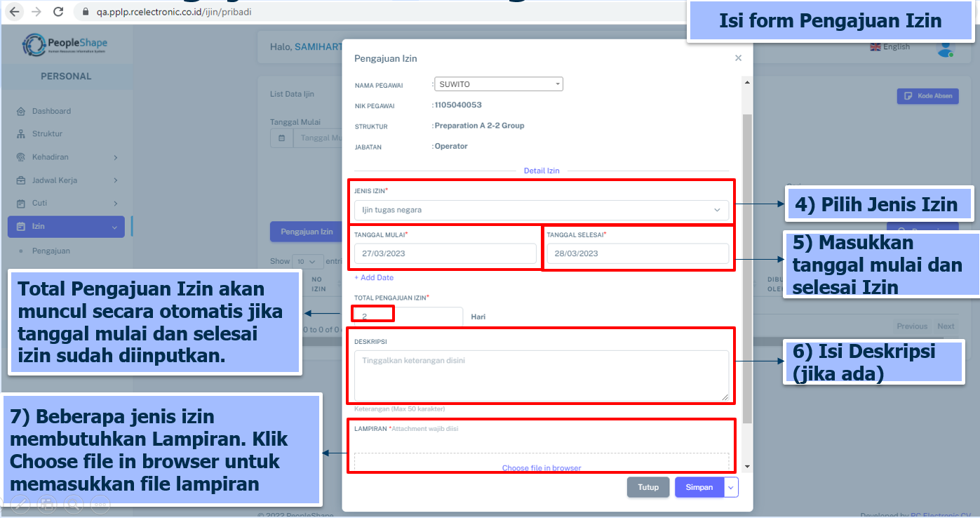
Task: Click the Kehadiran fingerprint icon
Action: coord(21,157)
